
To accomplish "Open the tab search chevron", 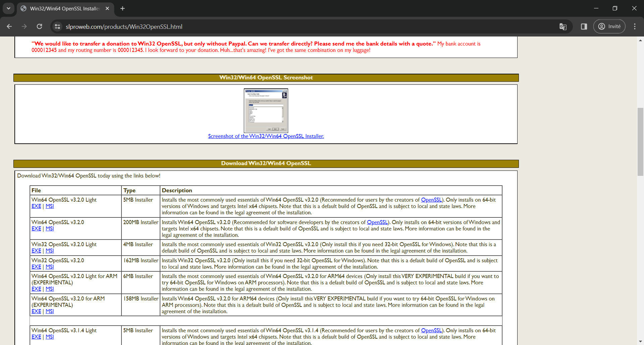I will click(x=8, y=8).
